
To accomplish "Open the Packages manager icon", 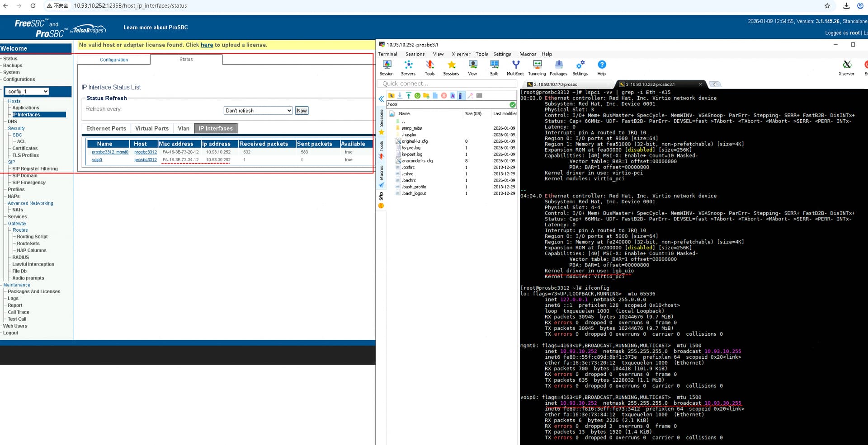I will (558, 68).
